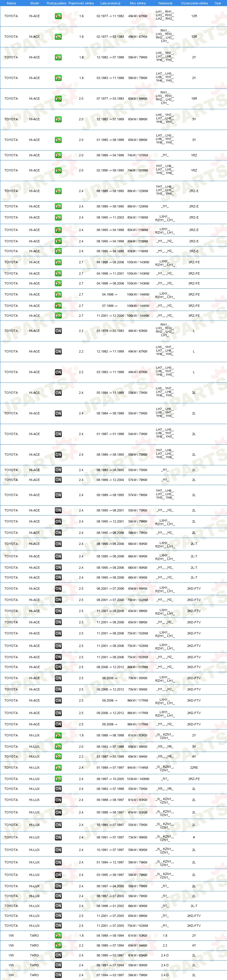Screen dimensions: 227x980
Task: Select the 06.1989 -> 07.1994 production years cell
Action: 110,945
